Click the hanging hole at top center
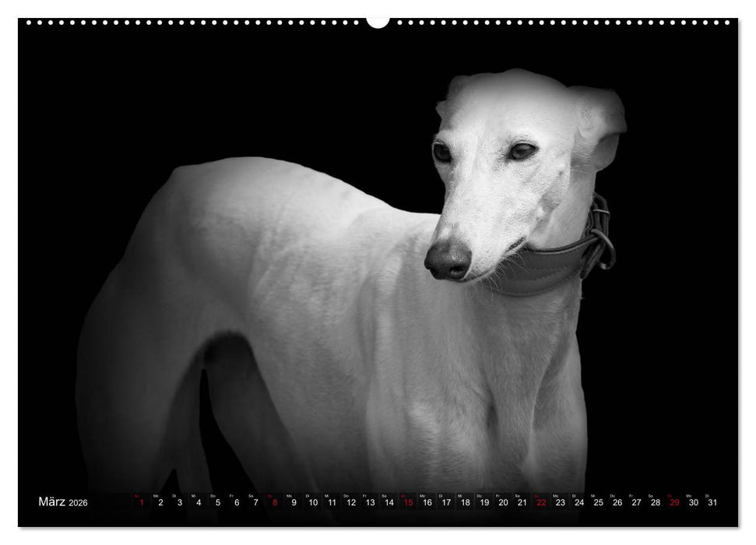This screenshot has width=756, height=545. point(378,19)
